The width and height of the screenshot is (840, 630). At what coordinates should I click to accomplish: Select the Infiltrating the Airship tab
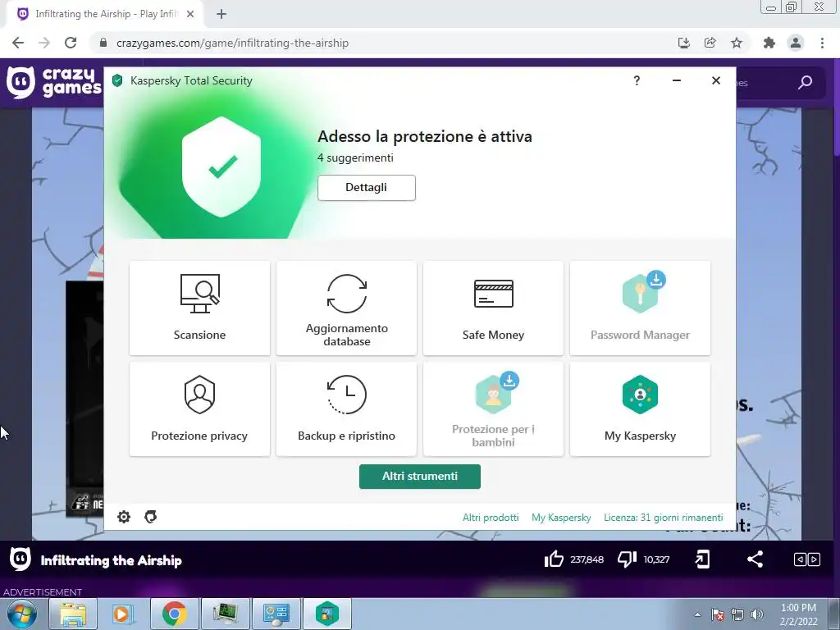104,14
